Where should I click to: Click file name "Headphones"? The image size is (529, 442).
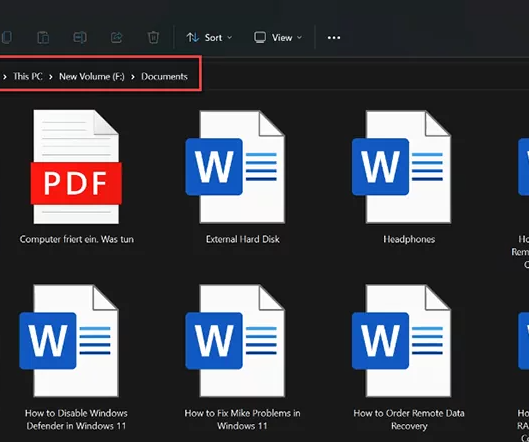click(409, 239)
